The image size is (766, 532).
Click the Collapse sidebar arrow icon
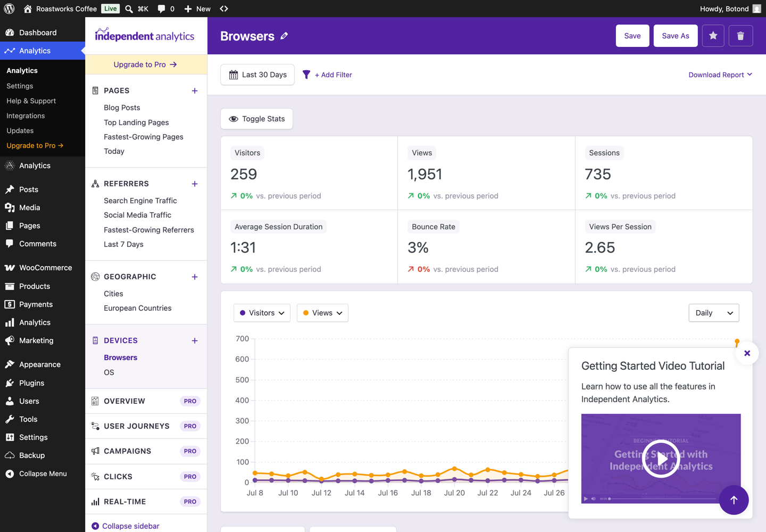pyautogui.click(x=95, y=526)
